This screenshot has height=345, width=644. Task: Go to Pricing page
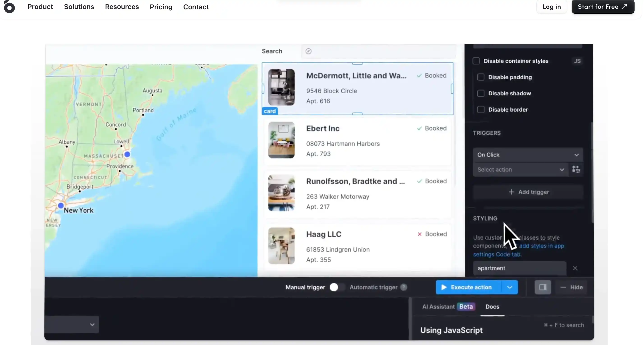pos(161,7)
